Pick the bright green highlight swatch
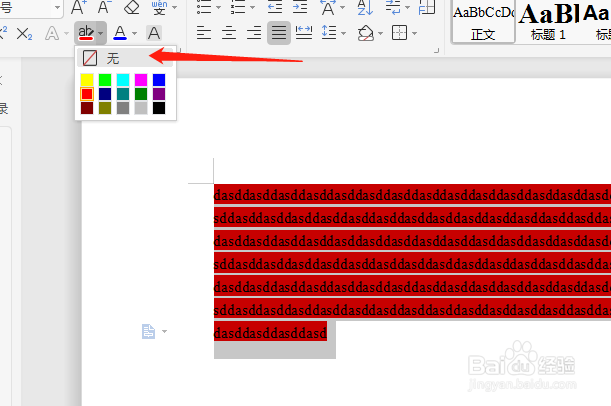 105,80
